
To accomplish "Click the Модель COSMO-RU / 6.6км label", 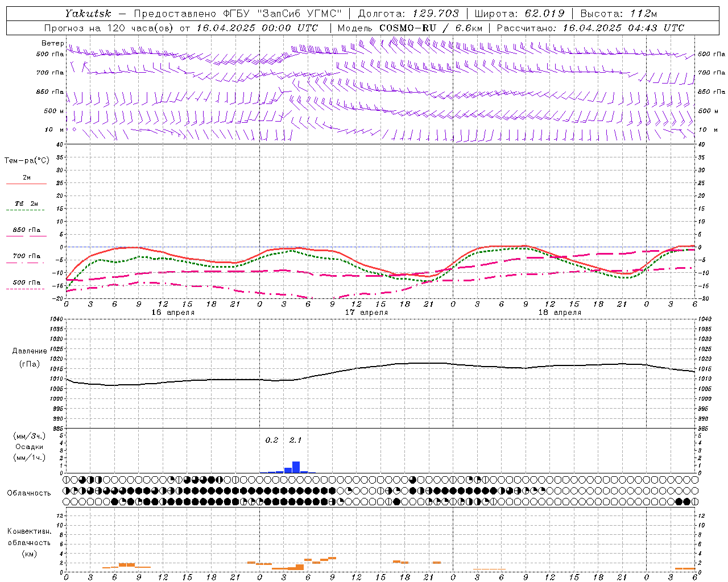I will (x=409, y=28).
